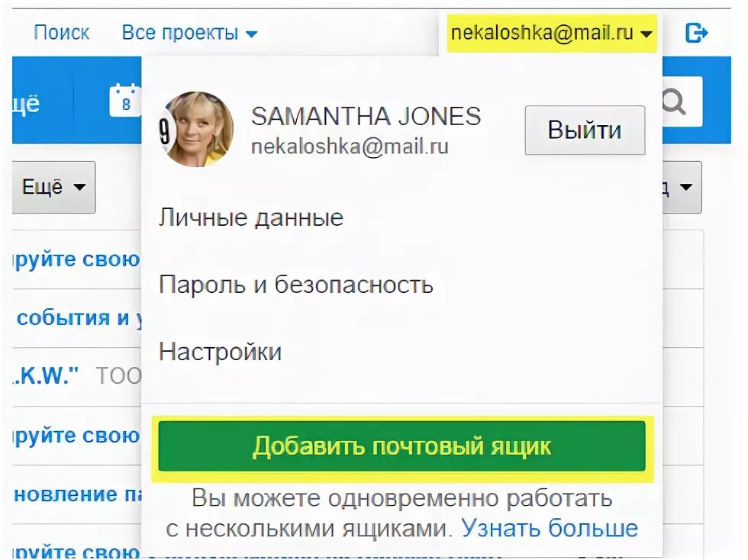Click the email address under the name
The height and width of the screenshot is (560, 748).
coord(350,146)
